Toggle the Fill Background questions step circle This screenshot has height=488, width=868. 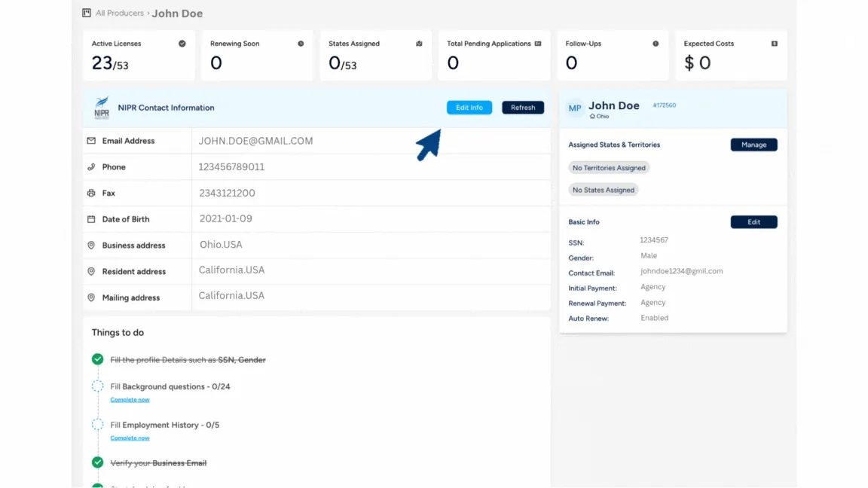97,386
